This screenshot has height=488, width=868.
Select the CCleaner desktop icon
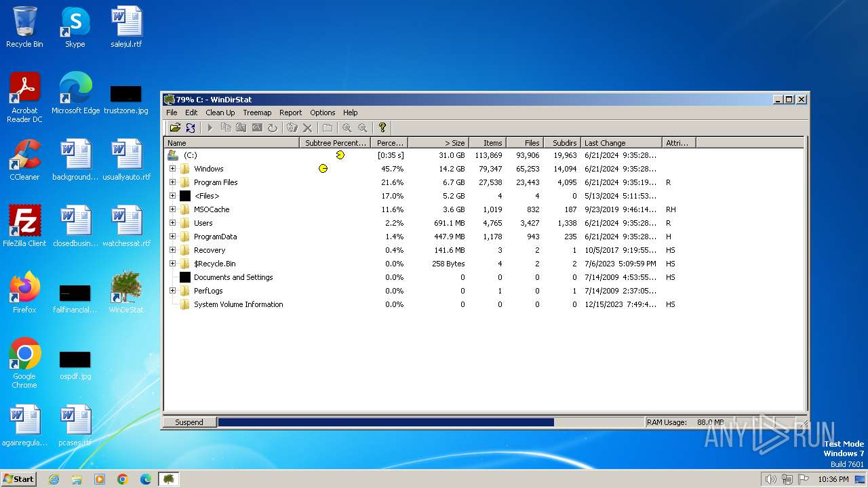24,160
